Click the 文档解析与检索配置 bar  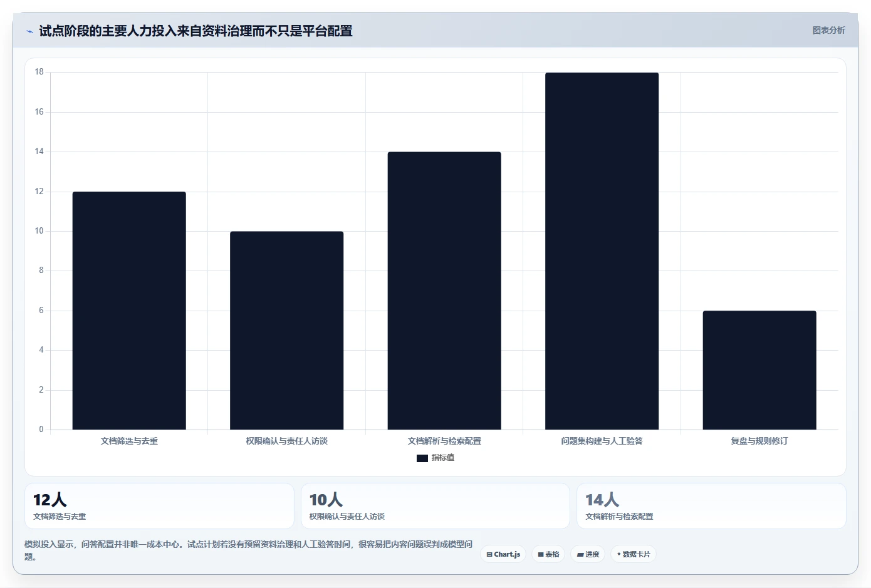tap(444, 291)
